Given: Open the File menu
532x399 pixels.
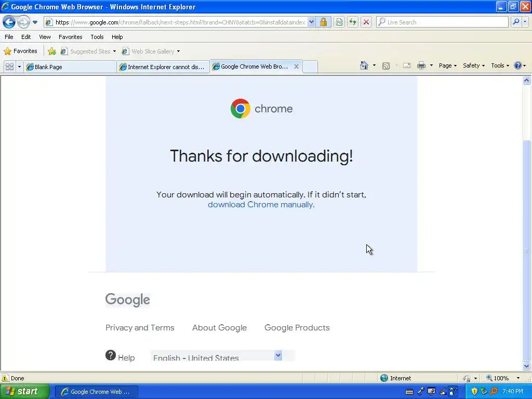Looking at the screenshot, I should (x=9, y=37).
